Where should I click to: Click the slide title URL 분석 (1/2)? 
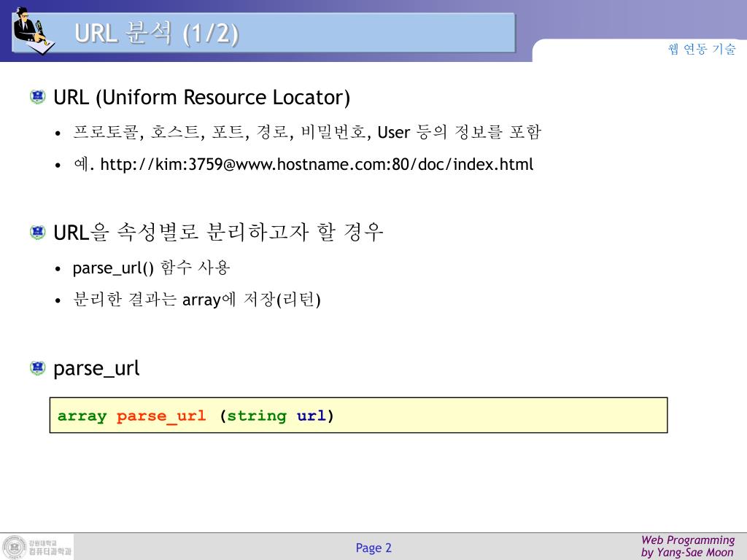tap(157, 34)
